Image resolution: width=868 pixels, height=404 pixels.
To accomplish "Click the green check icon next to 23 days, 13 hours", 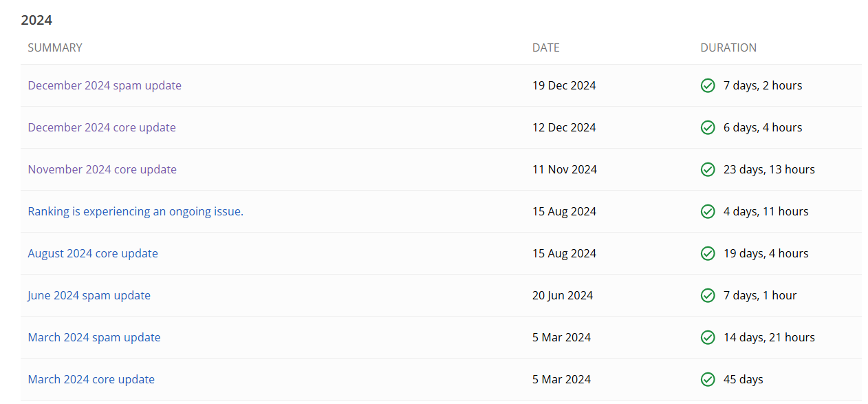I will (708, 170).
